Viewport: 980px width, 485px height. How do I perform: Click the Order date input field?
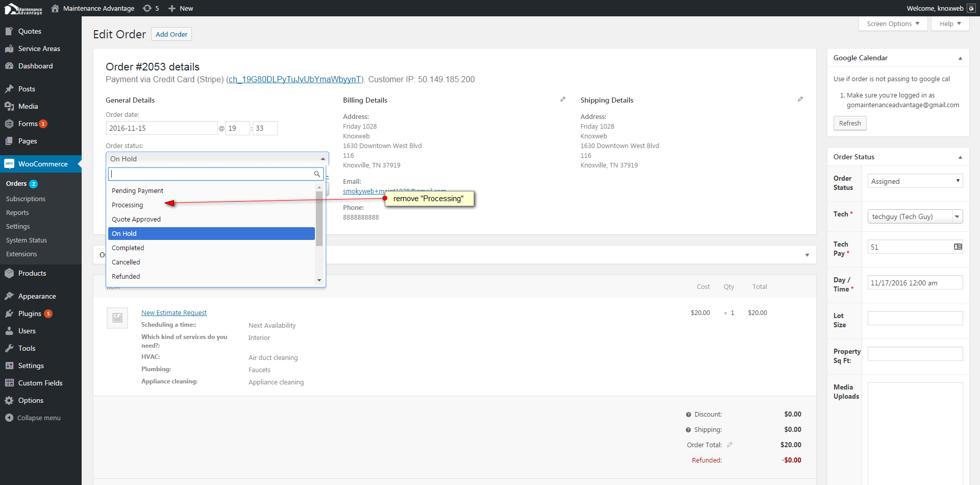click(x=161, y=128)
